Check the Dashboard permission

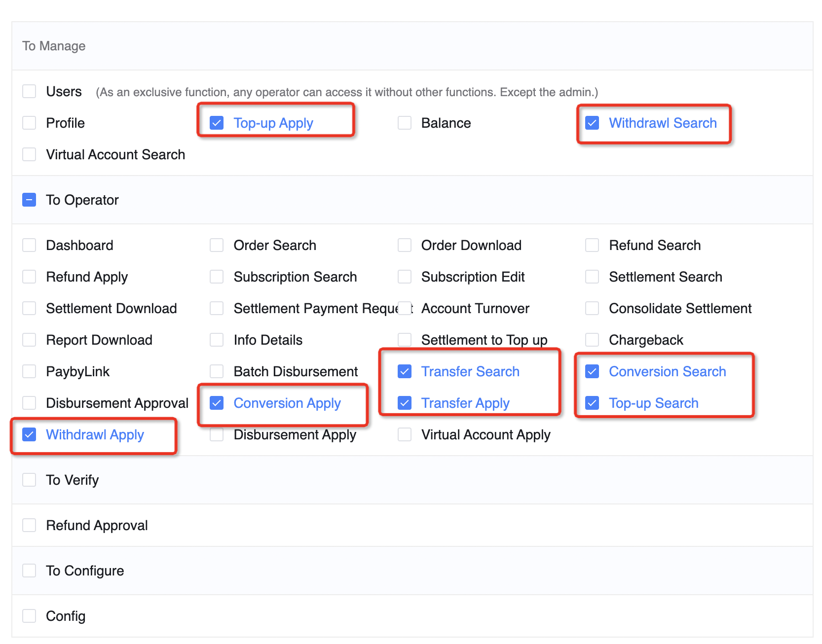click(x=29, y=245)
